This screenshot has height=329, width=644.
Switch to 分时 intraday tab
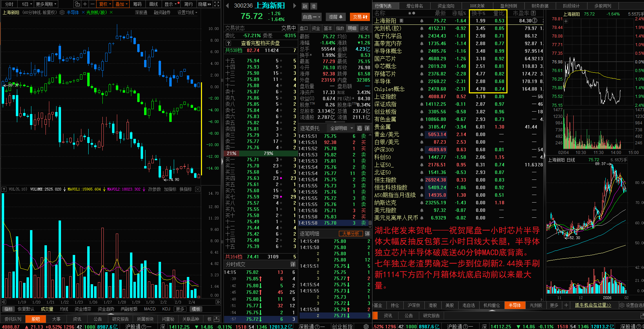point(9,4)
